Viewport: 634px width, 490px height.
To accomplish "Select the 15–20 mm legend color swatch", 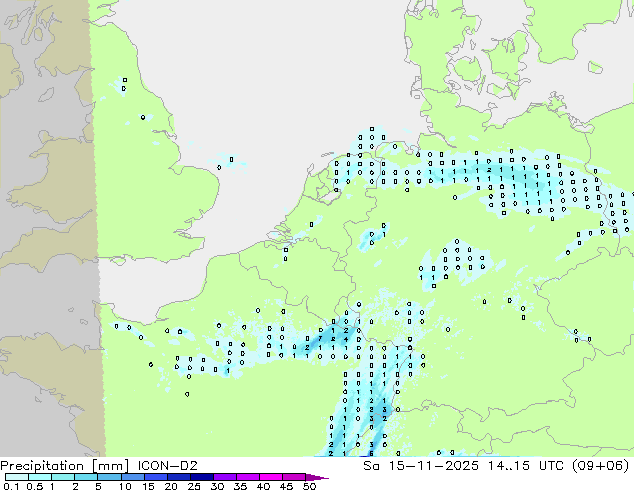I will tap(155, 477).
